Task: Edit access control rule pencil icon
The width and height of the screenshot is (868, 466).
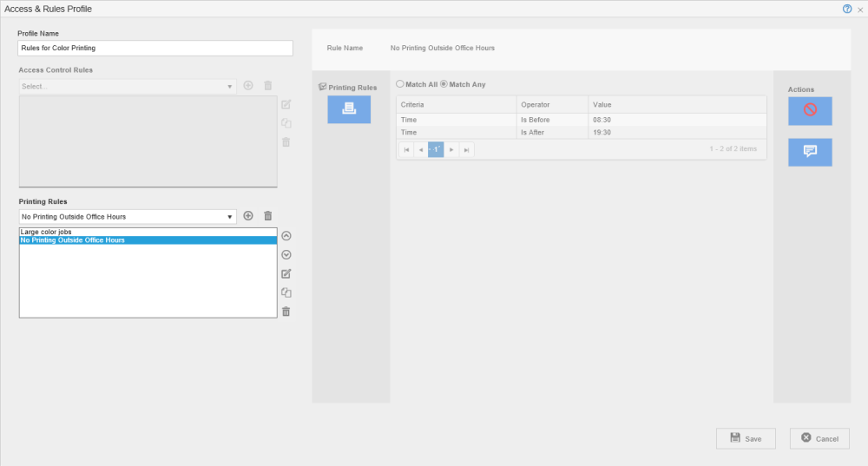Action: click(286, 105)
